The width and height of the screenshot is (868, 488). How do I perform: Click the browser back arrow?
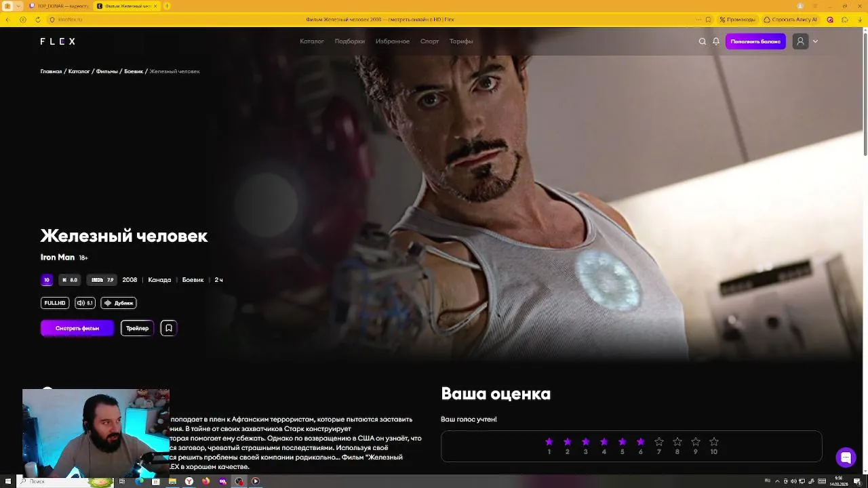tap(7, 20)
